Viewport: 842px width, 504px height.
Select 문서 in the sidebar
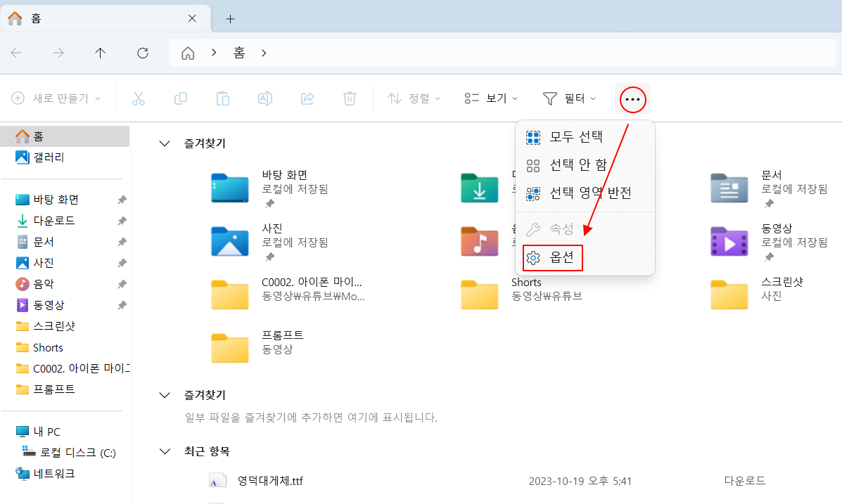point(65,242)
